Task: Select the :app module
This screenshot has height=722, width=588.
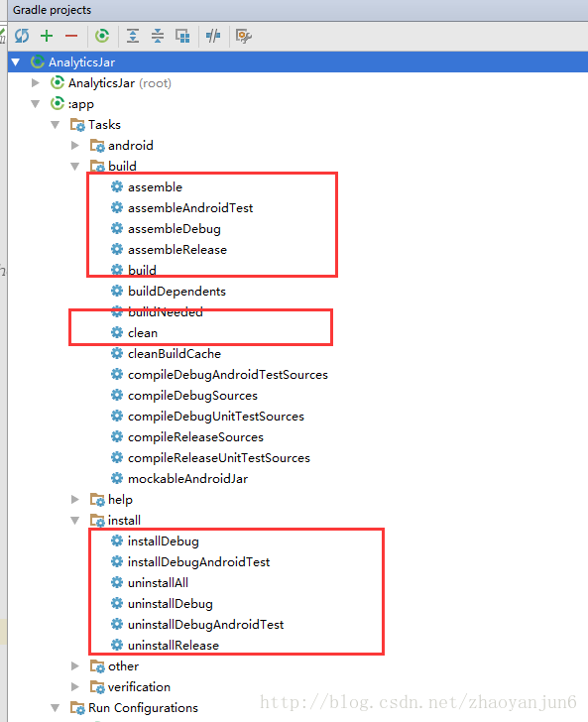Action: pos(81,104)
